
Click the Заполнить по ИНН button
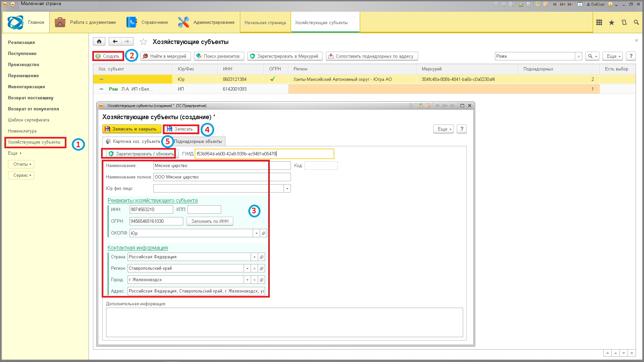[210, 221]
